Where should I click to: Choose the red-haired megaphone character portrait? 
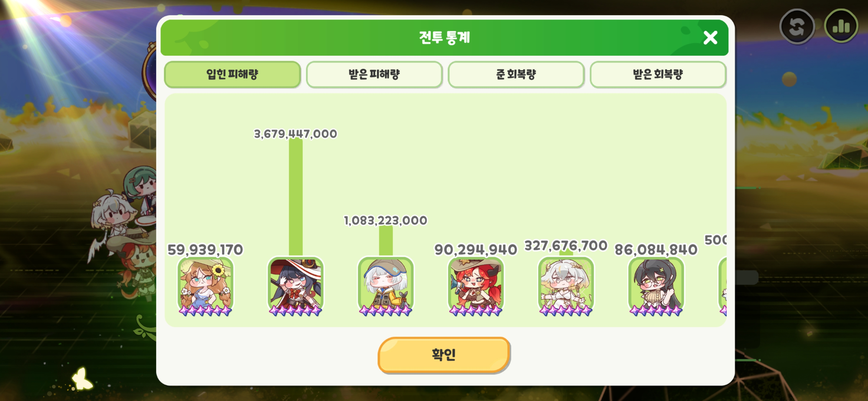tap(476, 286)
